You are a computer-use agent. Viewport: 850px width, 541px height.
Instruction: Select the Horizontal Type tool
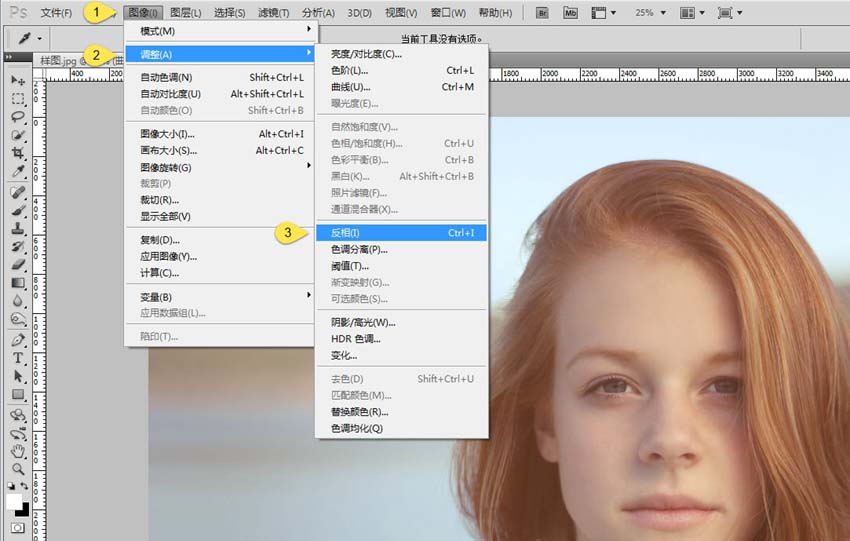tap(18, 358)
